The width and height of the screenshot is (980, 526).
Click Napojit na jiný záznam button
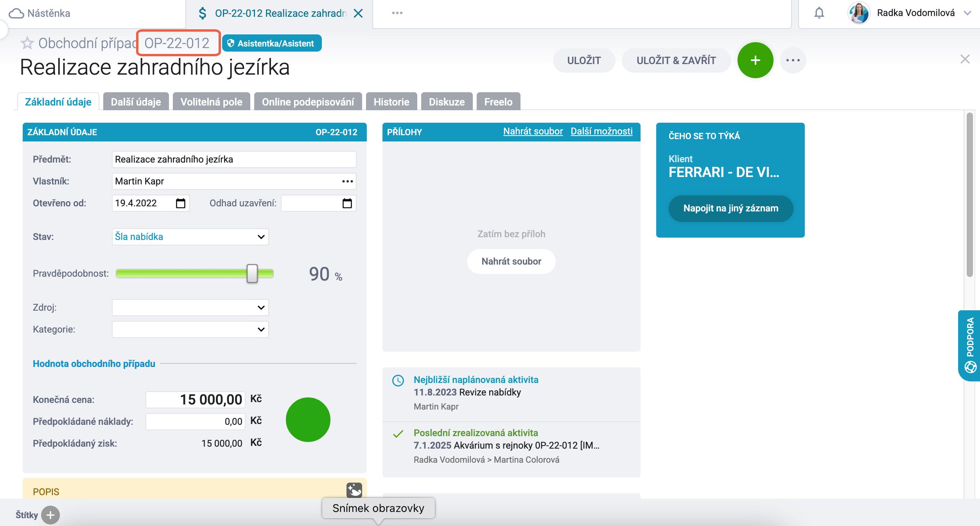click(x=731, y=208)
